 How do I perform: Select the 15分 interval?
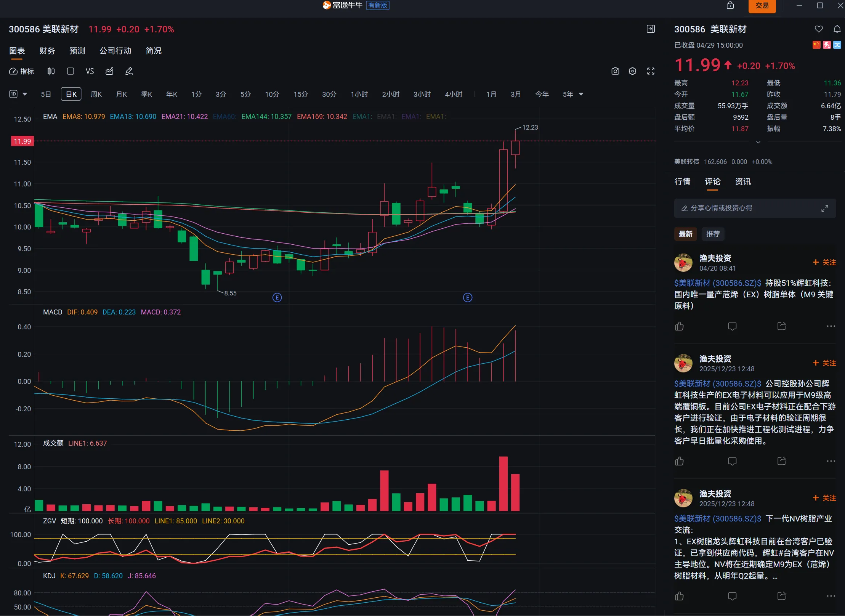tap(301, 94)
